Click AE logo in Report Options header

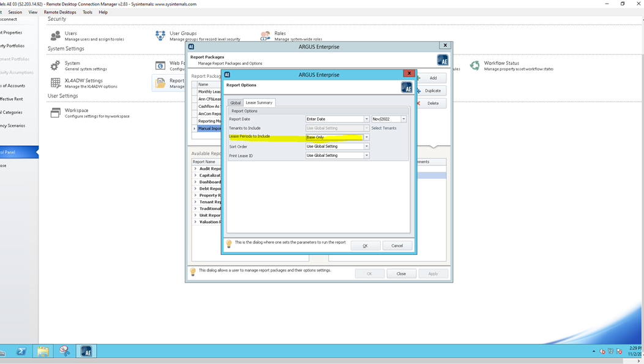406,87
